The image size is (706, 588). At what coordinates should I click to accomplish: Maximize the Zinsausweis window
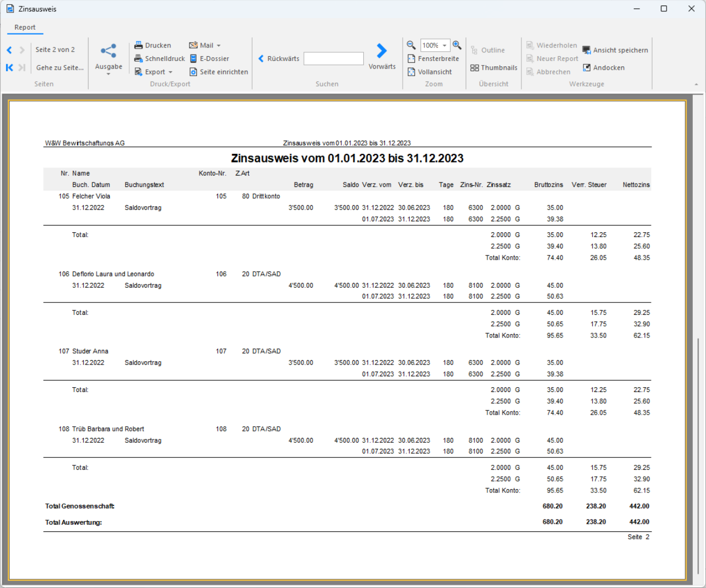[664, 9]
